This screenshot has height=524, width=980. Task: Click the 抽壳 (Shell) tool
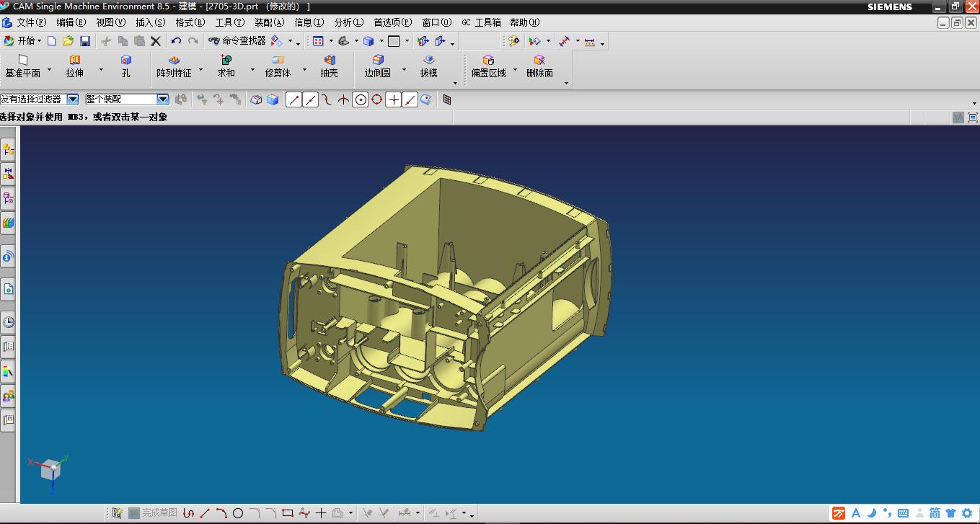(x=329, y=66)
